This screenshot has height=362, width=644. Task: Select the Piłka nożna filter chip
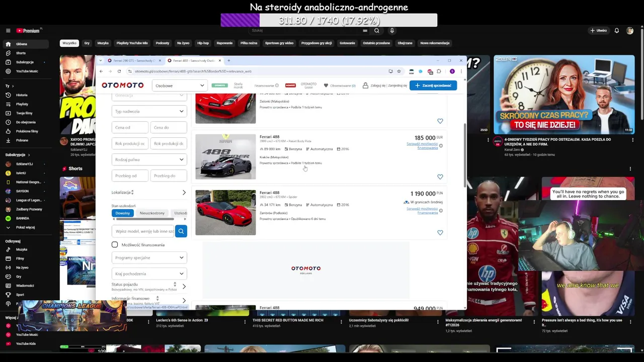249,43
